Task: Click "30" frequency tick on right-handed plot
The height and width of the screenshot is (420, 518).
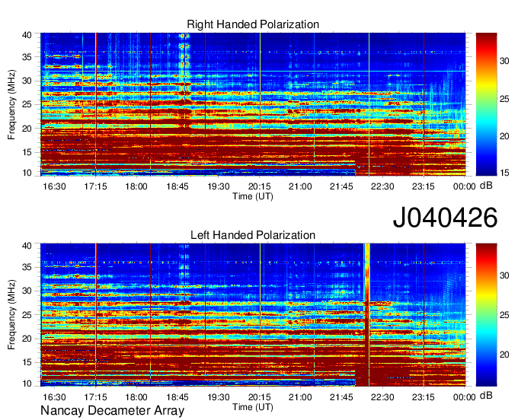Action: [27, 81]
